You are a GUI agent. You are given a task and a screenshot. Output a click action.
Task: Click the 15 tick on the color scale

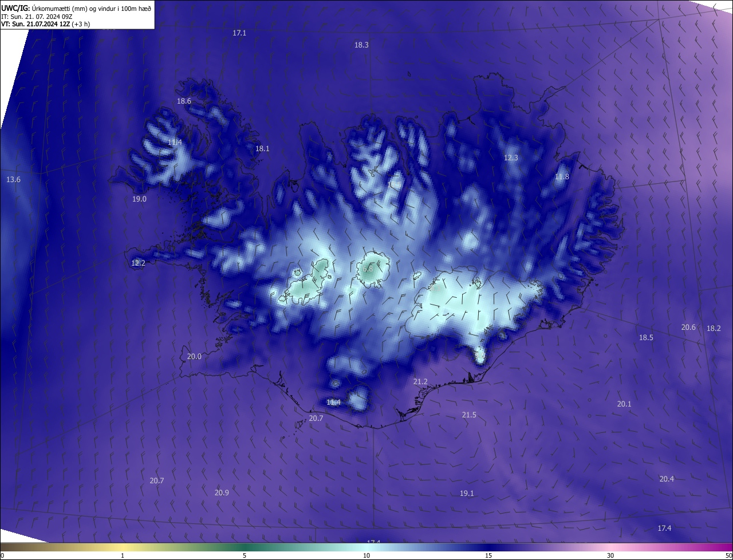488,556
